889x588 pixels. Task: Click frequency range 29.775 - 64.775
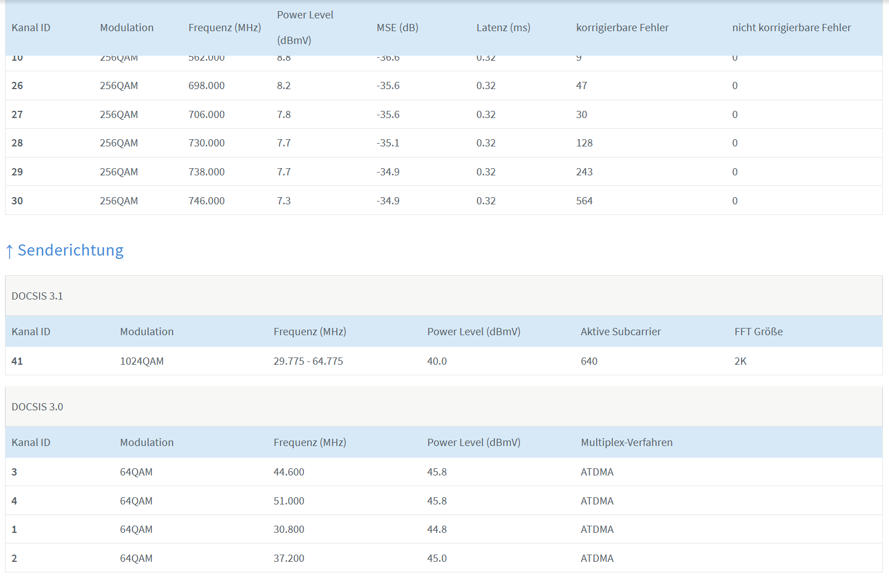coord(308,361)
